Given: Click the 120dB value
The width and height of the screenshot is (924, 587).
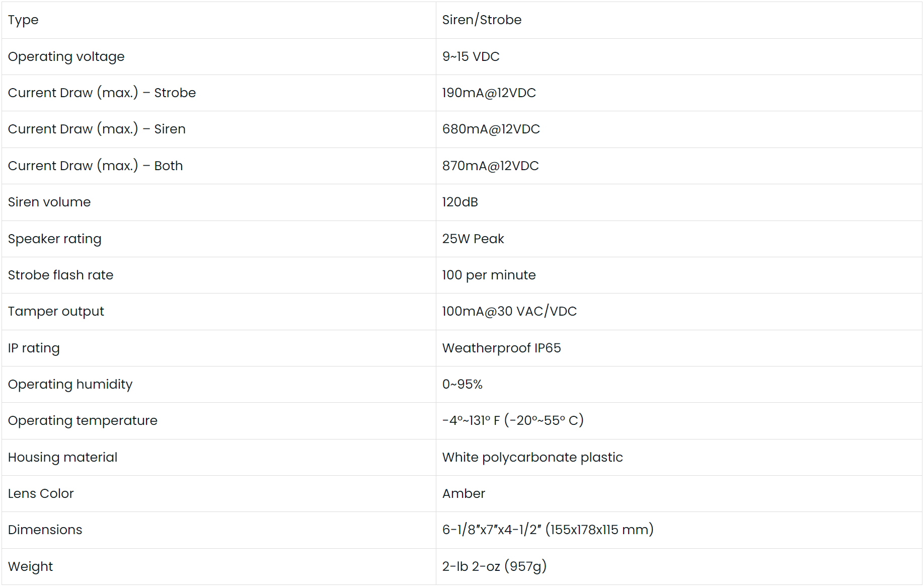Looking at the screenshot, I should (460, 202).
